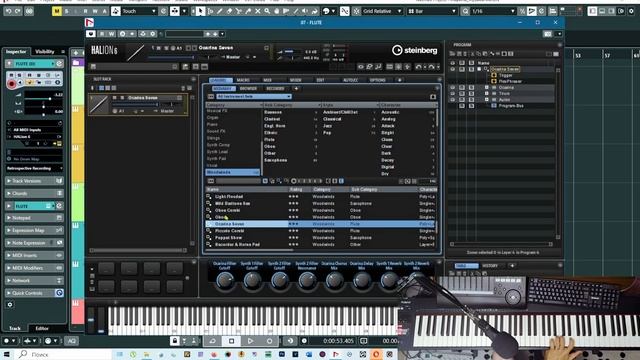640x360 pixels.
Task: Click the Quick Controls power icon
Action: (59, 293)
